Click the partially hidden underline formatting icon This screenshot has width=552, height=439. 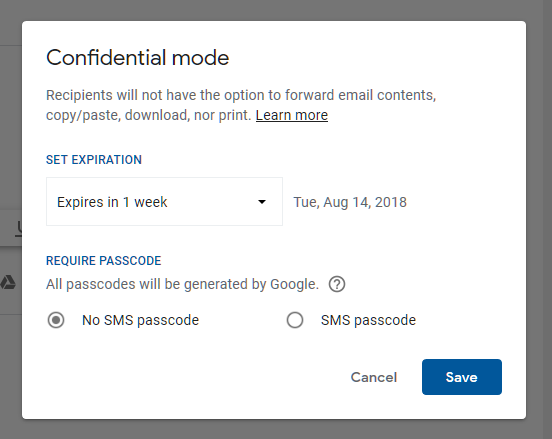(x=19, y=229)
